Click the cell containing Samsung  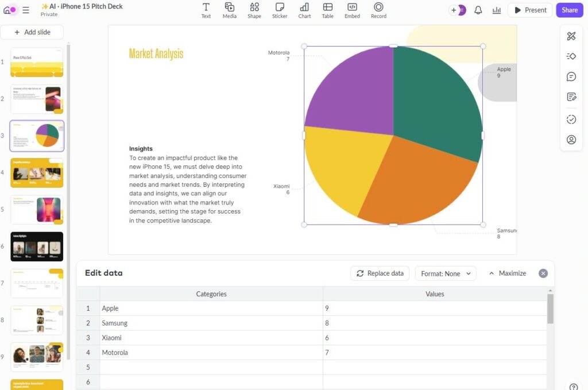click(x=211, y=323)
